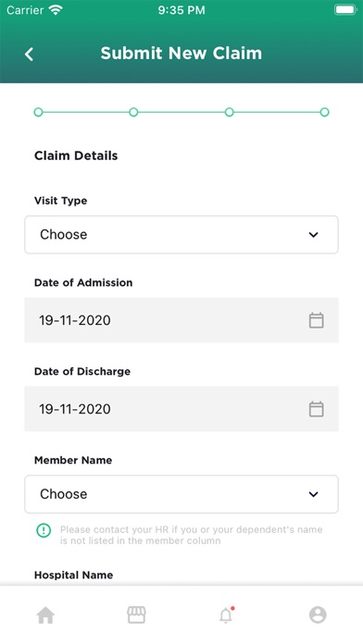
Task: Open the profile account icon
Action: click(318, 614)
